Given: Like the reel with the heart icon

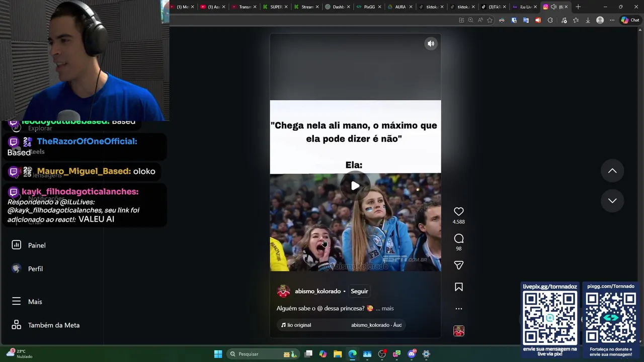Looking at the screenshot, I should [458, 212].
